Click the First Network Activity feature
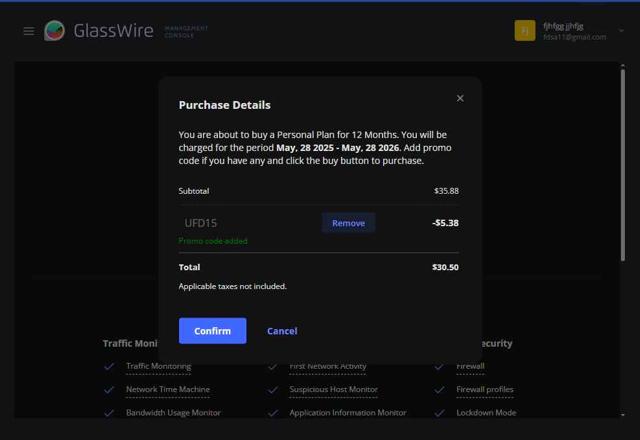The width and height of the screenshot is (640, 440). (328, 367)
